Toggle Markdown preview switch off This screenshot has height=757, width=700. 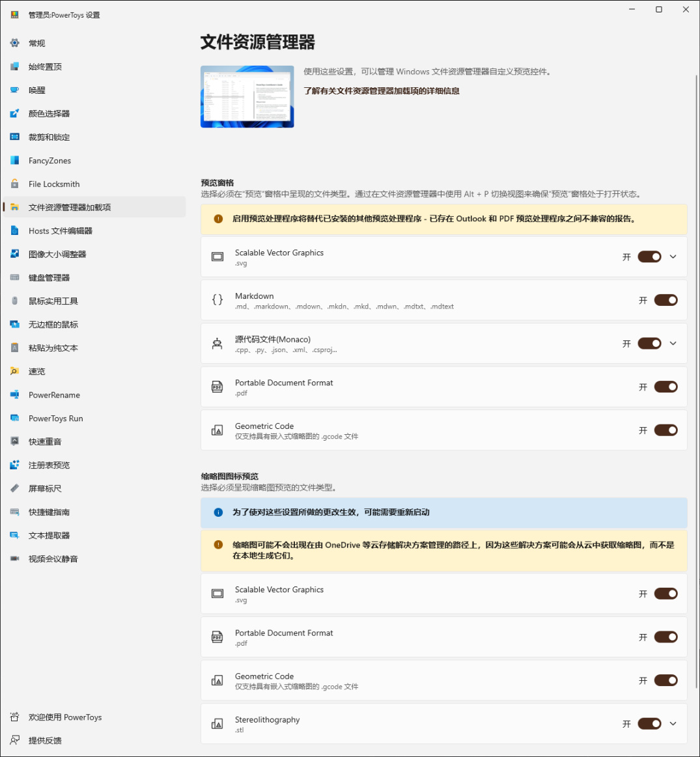tap(665, 300)
